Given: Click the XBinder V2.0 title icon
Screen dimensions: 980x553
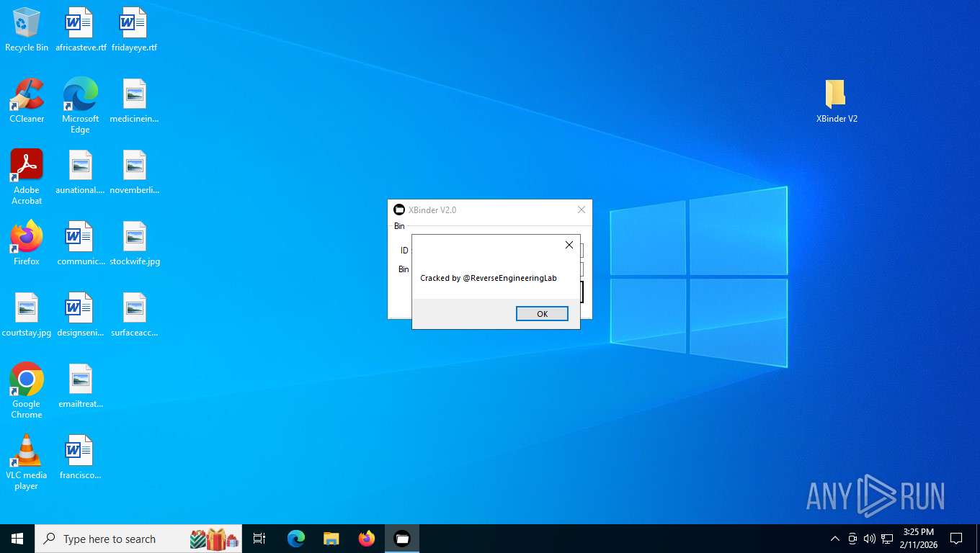Looking at the screenshot, I should [x=399, y=210].
